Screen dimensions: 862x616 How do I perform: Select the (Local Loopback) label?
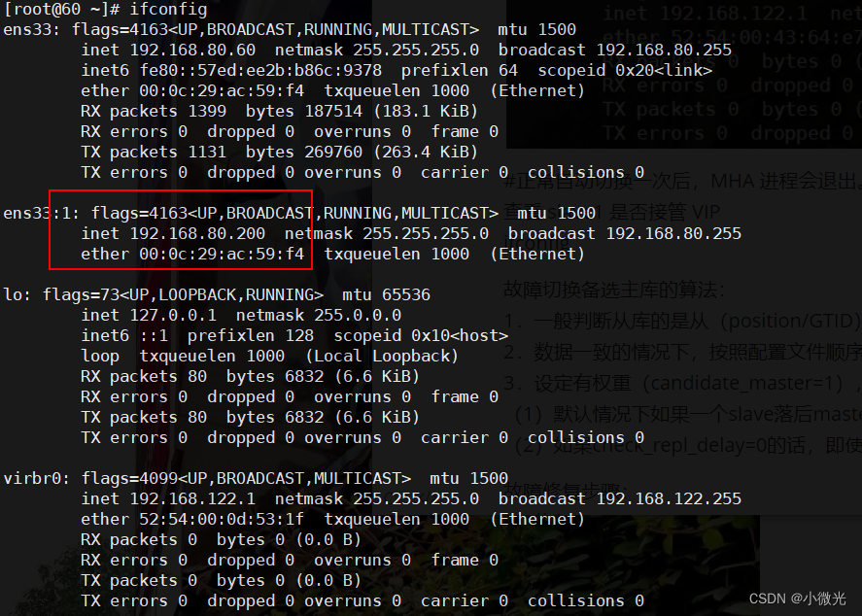pos(382,356)
